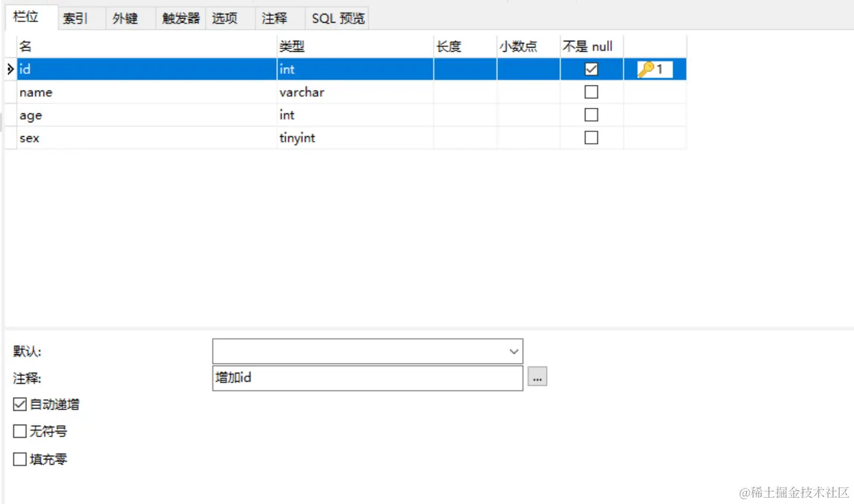Screen dimensions: 854x504
Task: Click the 小数点 column header
Action: [x=528, y=46]
